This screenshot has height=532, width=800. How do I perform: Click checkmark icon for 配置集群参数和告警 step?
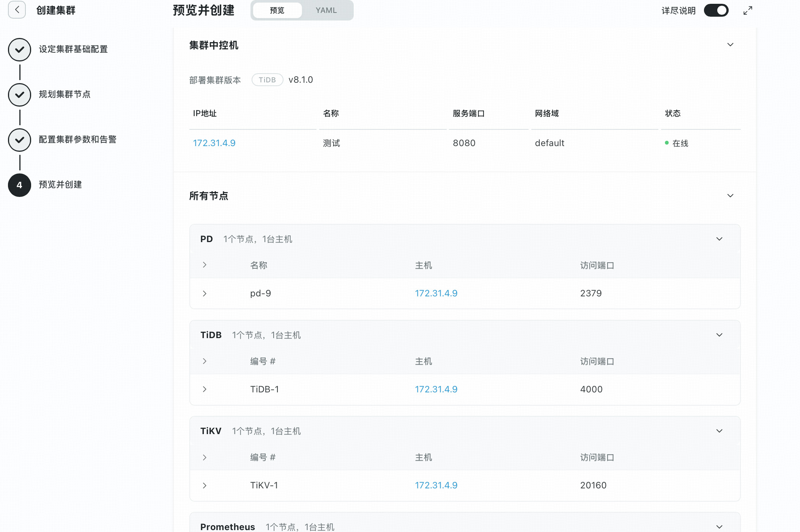coord(19,140)
